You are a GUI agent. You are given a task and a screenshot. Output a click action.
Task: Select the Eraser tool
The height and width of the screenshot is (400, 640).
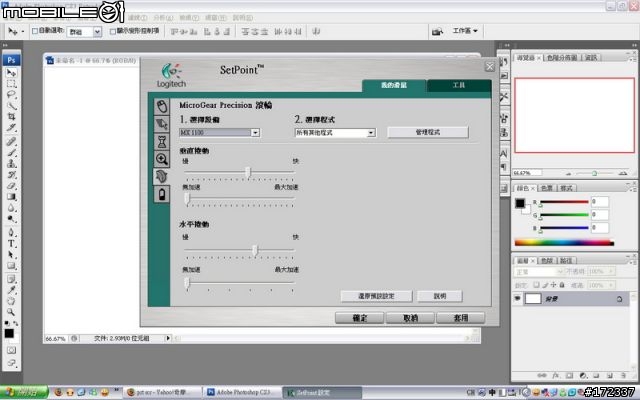click(x=11, y=186)
